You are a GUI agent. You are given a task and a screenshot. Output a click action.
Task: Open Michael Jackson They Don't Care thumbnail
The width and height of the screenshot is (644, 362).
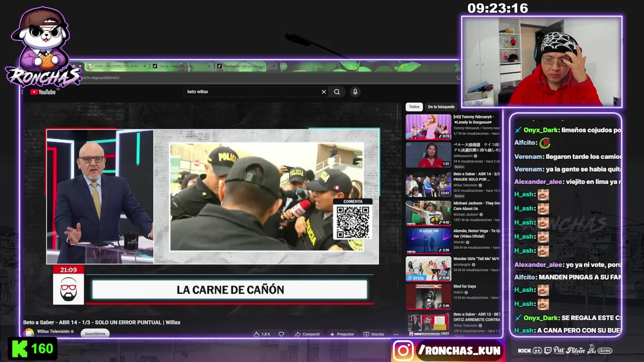pyautogui.click(x=429, y=213)
